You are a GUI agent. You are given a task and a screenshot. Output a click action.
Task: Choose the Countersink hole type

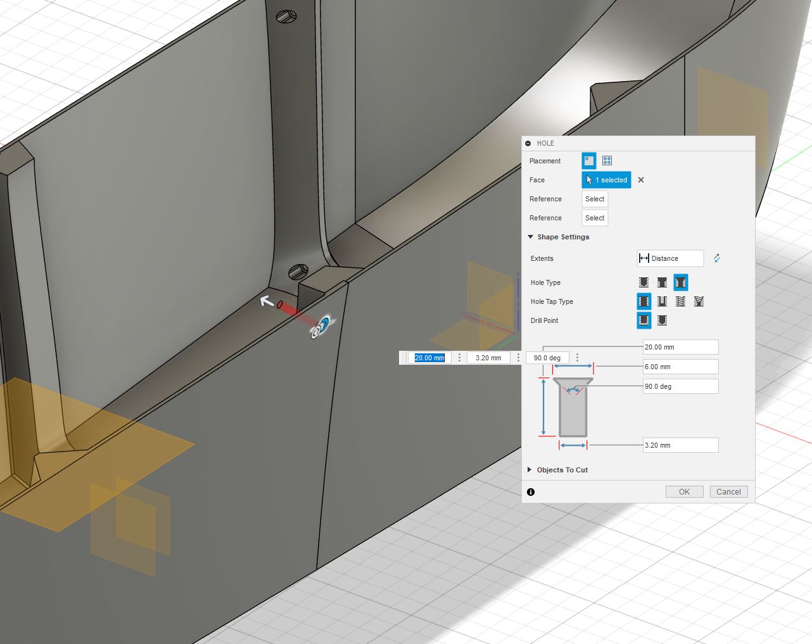[x=681, y=282]
